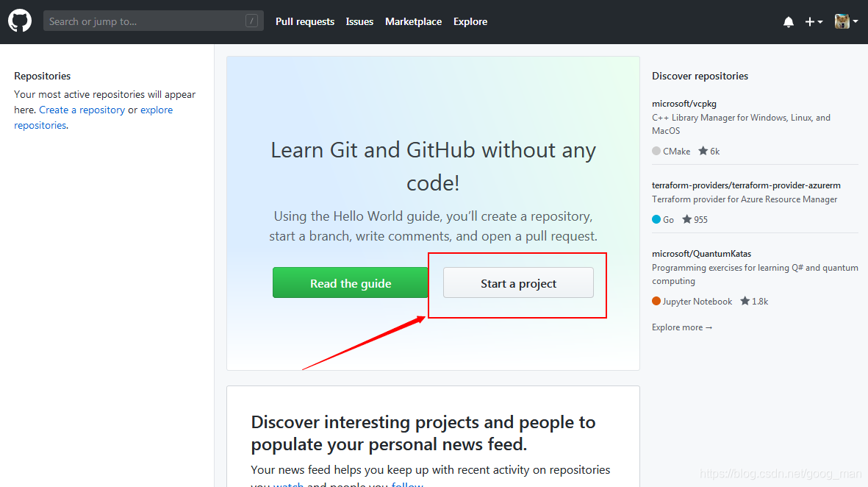
Task: Click the Start a project button
Action: pyautogui.click(x=518, y=282)
